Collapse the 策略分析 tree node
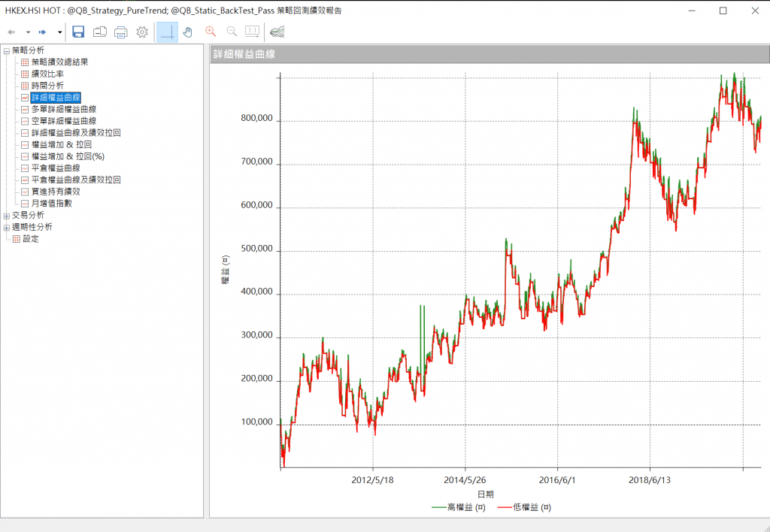 (7, 50)
